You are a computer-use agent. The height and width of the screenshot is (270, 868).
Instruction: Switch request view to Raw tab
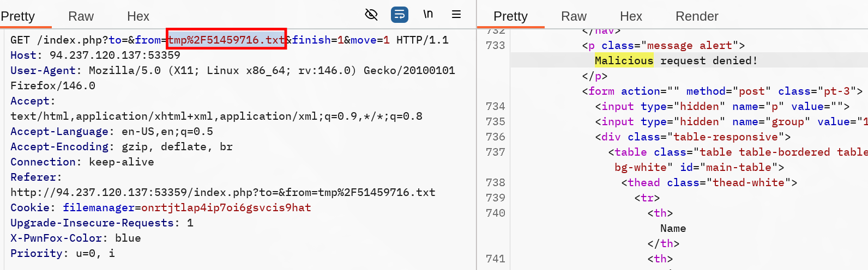(x=81, y=16)
